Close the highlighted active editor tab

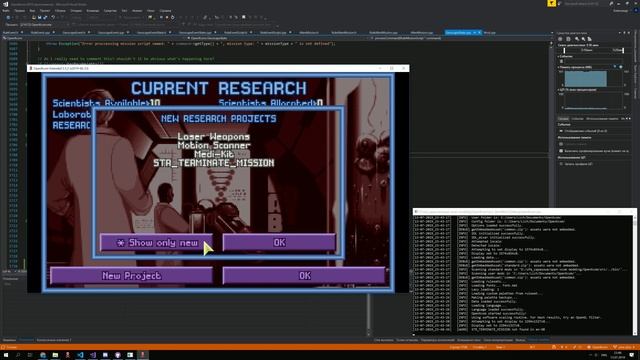[479, 32]
